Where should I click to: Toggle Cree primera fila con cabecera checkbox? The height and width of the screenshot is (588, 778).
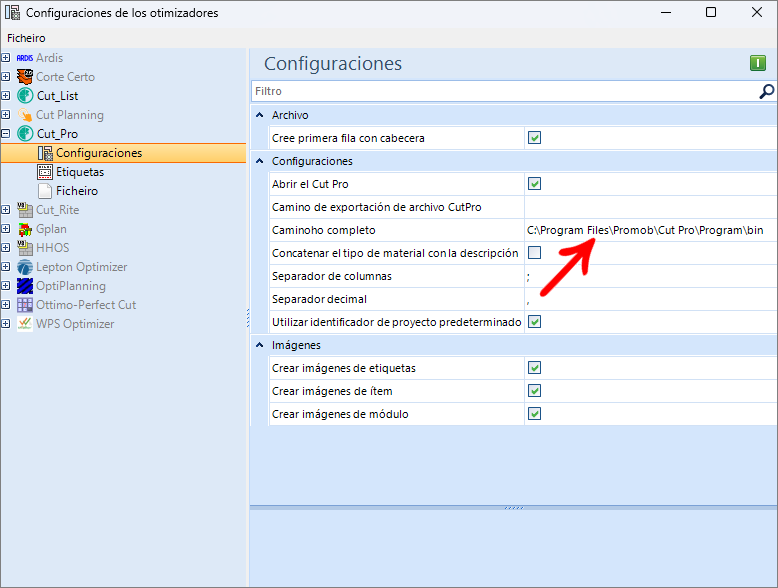[534, 138]
